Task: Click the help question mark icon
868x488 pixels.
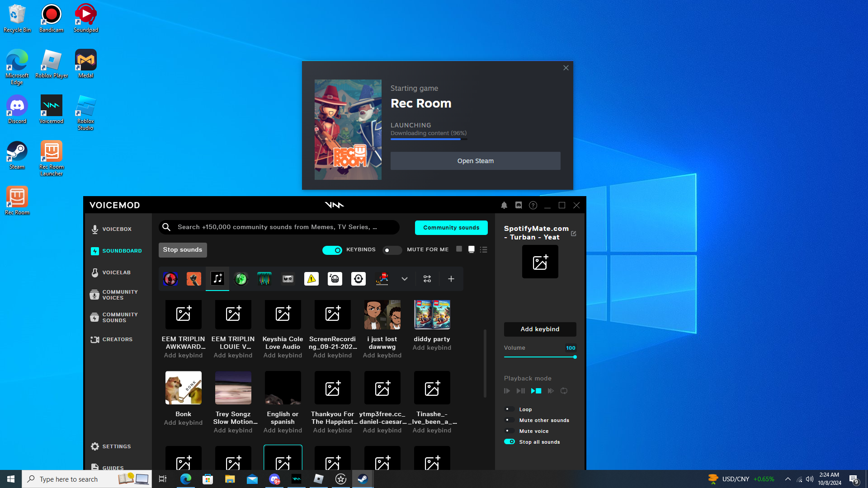Action: (x=533, y=205)
